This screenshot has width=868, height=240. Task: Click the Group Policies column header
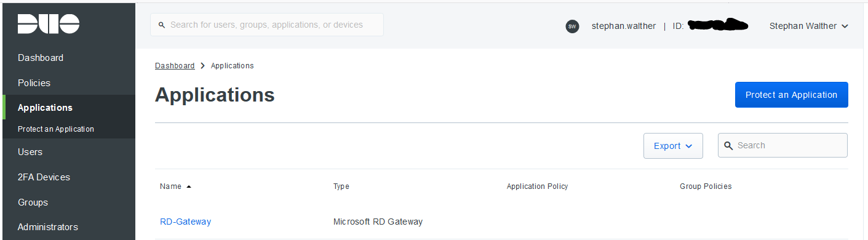click(x=706, y=186)
